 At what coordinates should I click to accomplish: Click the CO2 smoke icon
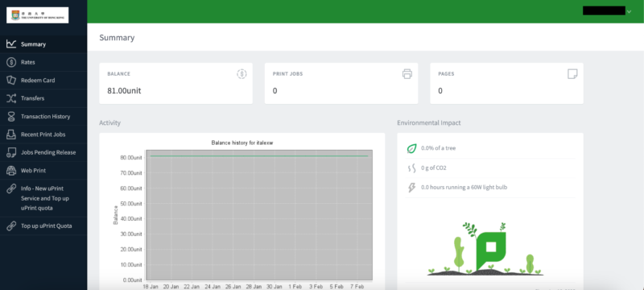point(411,168)
